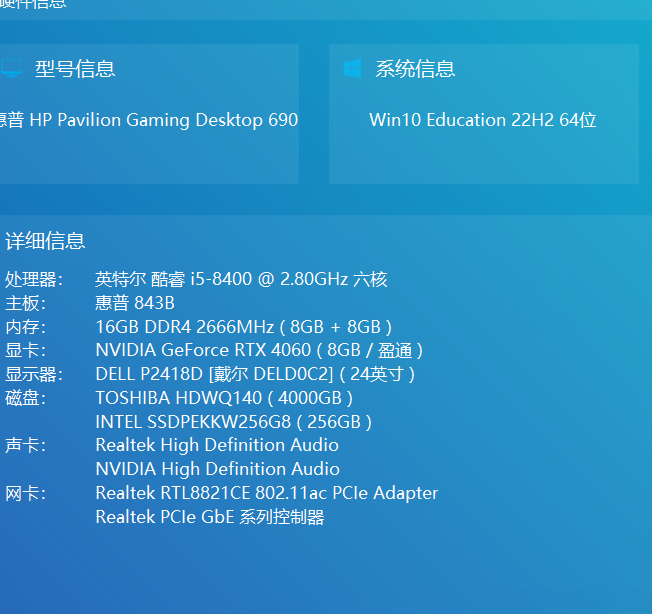Click the 显示器 label

(x=34, y=375)
